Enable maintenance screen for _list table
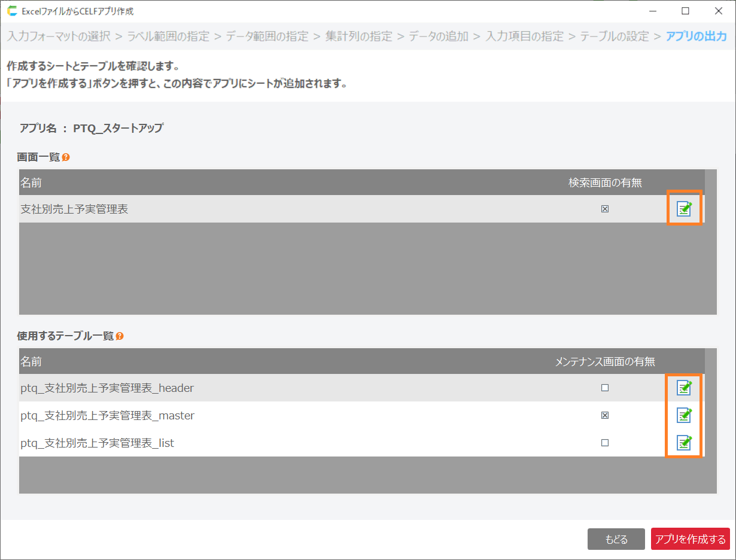This screenshot has height=560, width=736. click(605, 443)
